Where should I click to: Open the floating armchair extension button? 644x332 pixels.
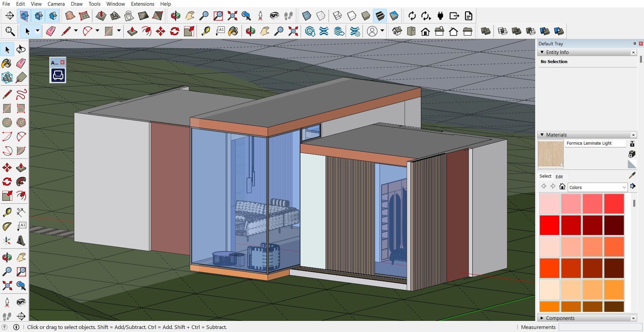(58, 75)
